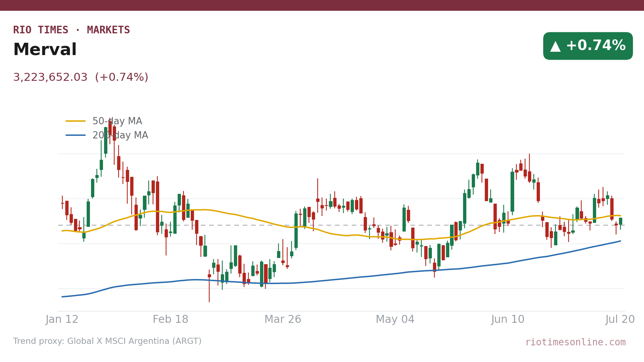The image size is (644, 362).
Task: Click the RIO TIMES · MARKETS header
Action: click(71, 30)
